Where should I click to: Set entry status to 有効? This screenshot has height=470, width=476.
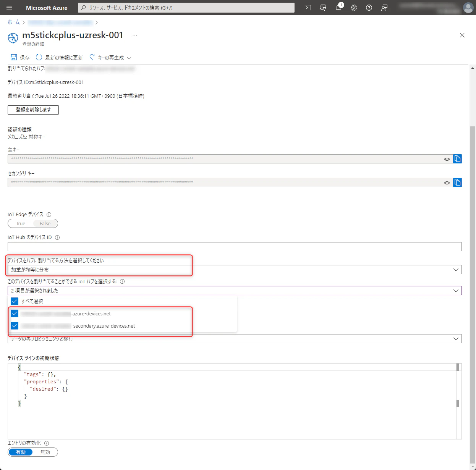point(21,452)
